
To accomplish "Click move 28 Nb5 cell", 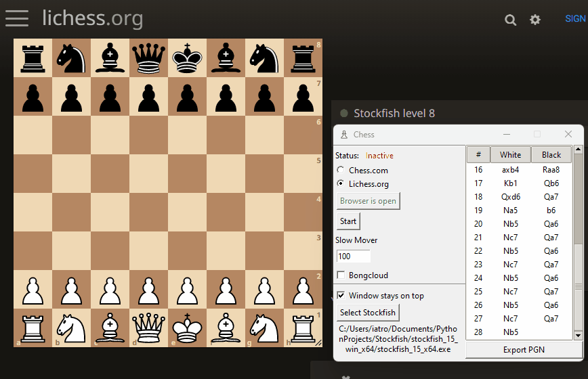I will (x=510, y=332).
